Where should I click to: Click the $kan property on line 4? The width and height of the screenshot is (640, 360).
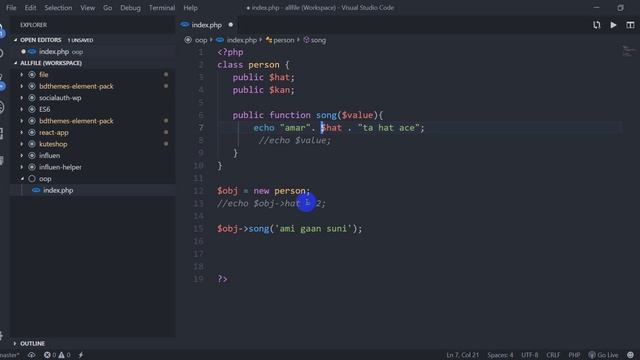279,90
